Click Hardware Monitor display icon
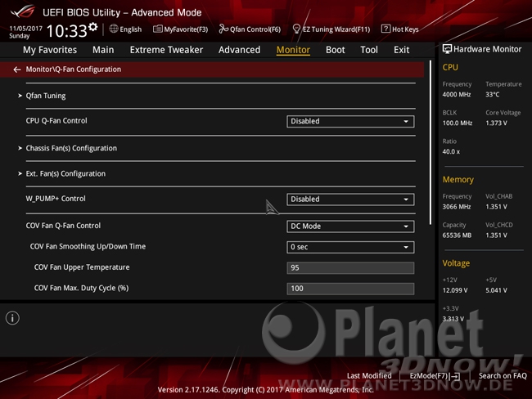The image size is (532, 399). click(447, 49)
